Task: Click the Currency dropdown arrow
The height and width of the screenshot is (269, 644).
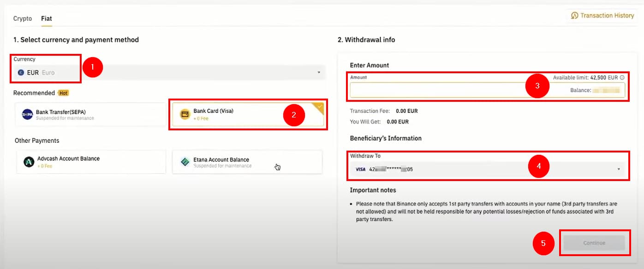Action: click(318, 72)
